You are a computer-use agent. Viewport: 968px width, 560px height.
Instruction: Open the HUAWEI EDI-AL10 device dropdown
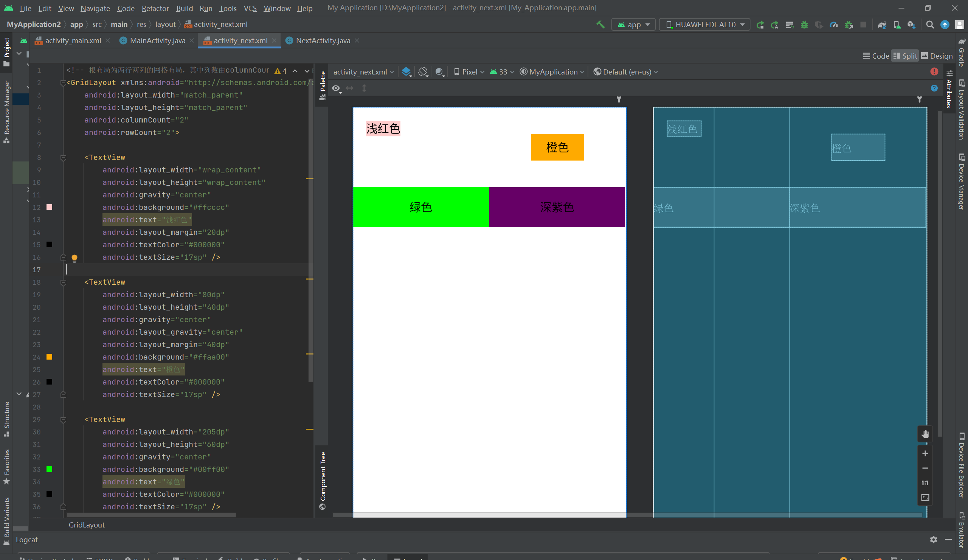point(705,25)
